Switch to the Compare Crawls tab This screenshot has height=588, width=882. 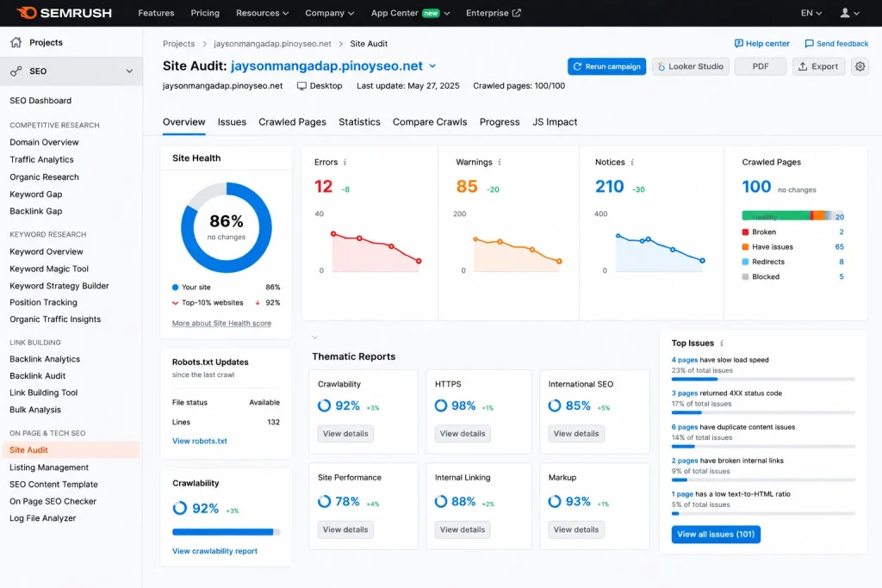(x=430, y=122)
